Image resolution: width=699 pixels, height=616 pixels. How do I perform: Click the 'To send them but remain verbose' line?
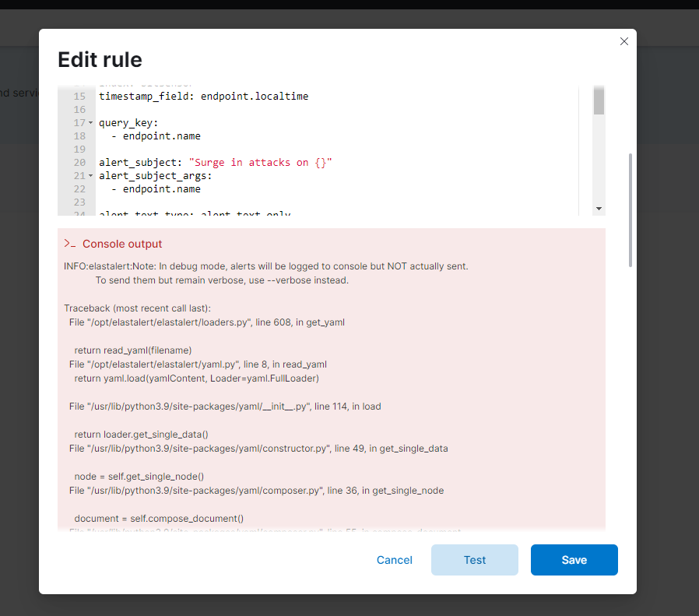pos(222,280)
